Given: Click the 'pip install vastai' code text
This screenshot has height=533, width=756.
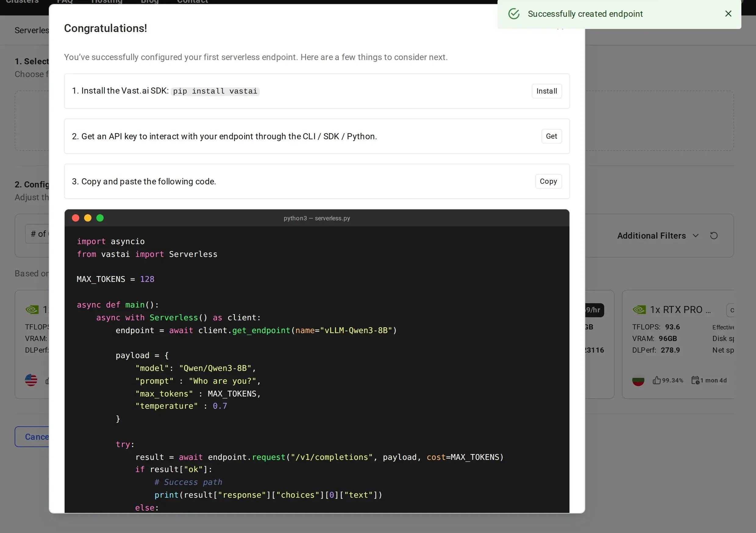Looking at the screenshot, I should click(215, 91).
